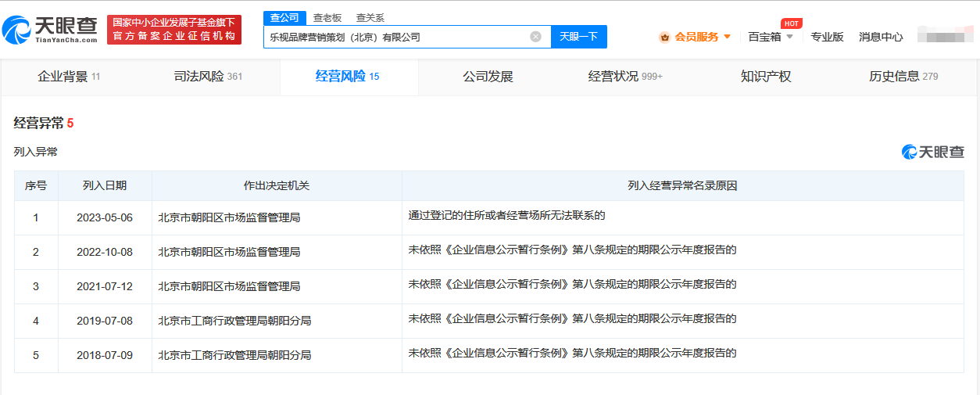Select the date 2018-07-09

click(105, 355)
